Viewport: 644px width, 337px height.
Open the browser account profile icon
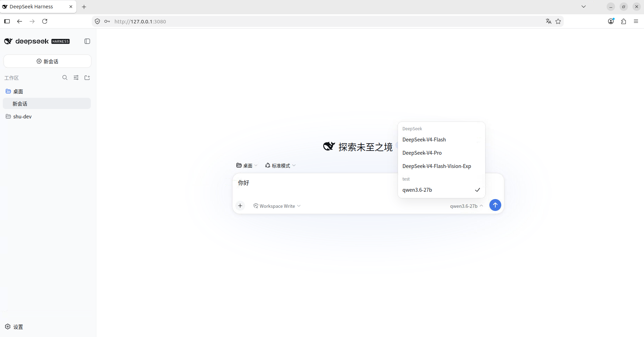coord(611,21)
